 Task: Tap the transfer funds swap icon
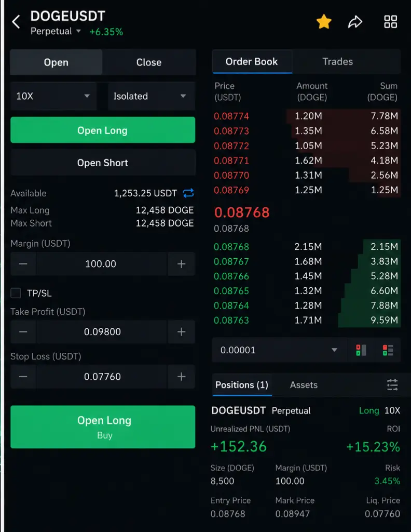click(188, 193)
